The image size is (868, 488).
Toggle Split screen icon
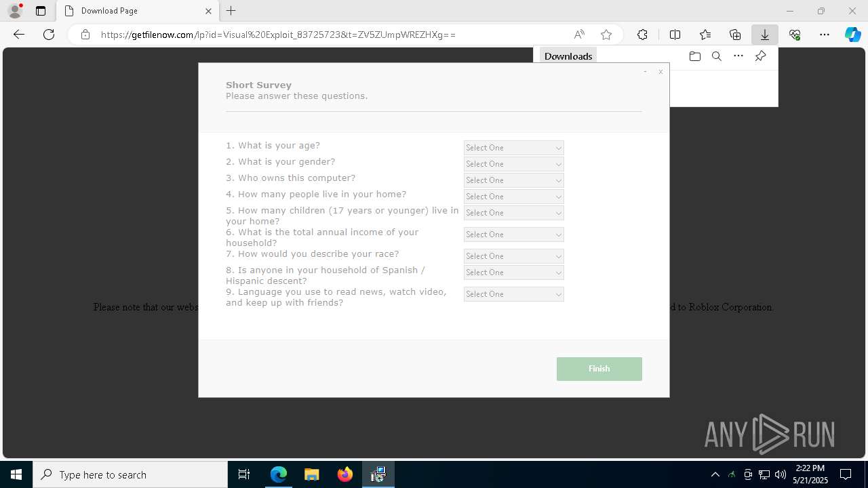tap(675, 35)
